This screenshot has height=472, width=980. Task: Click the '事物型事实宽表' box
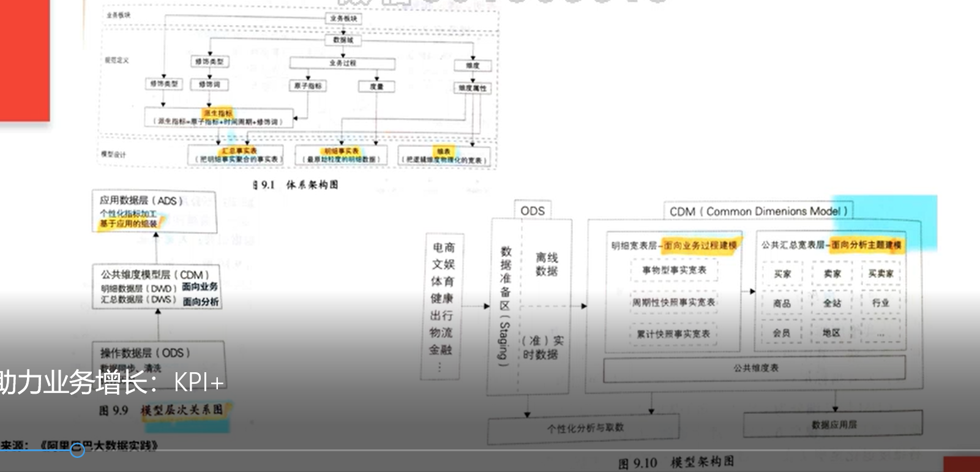[x=674, y=270]
